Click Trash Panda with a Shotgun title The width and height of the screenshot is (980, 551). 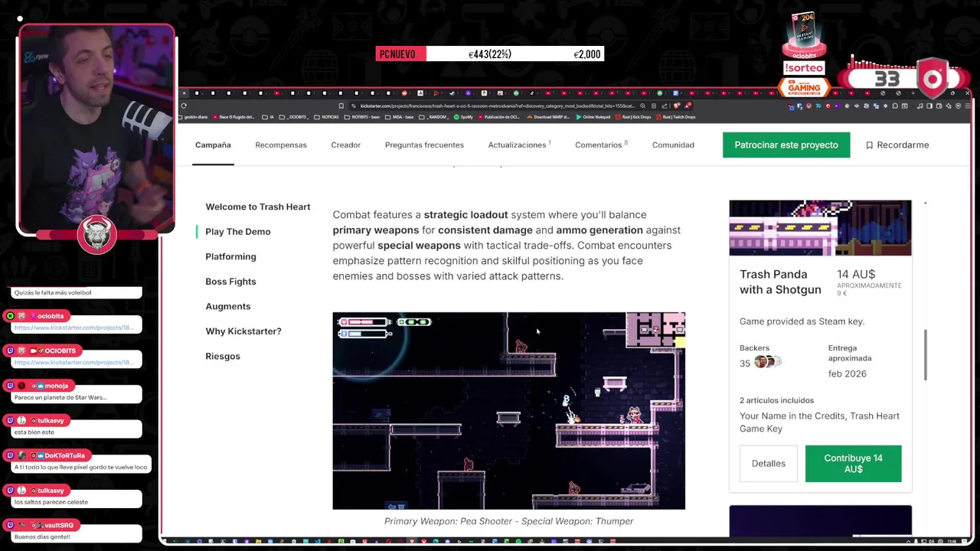coord(780,282)
